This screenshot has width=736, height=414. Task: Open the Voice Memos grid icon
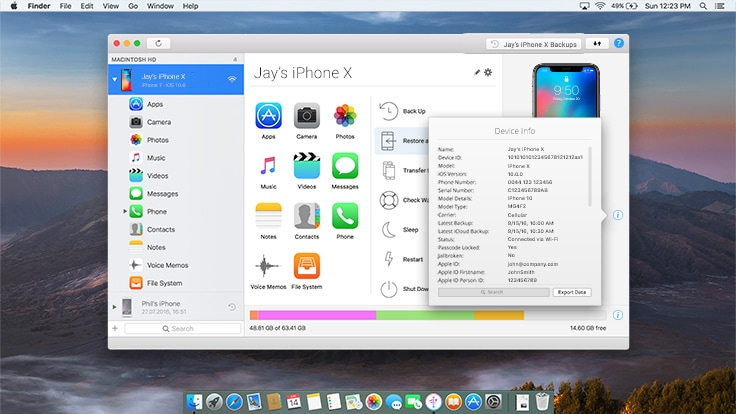click(268, 266)
